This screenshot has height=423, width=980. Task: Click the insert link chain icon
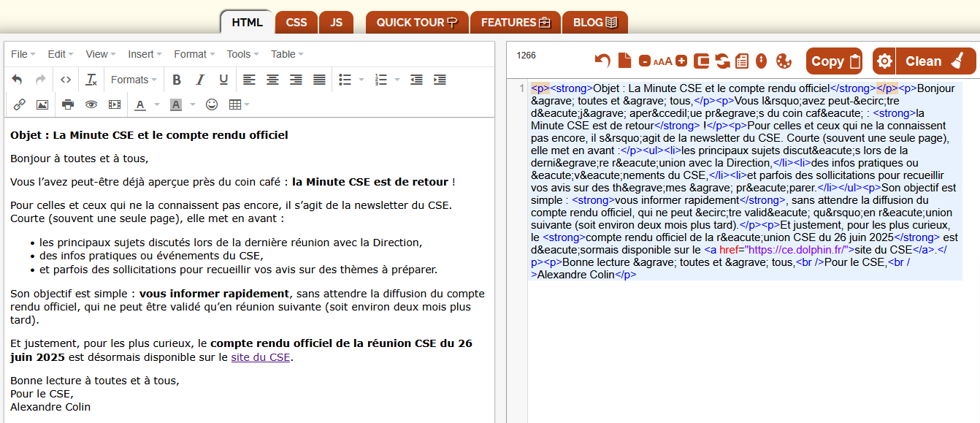(x=20, y=104)
